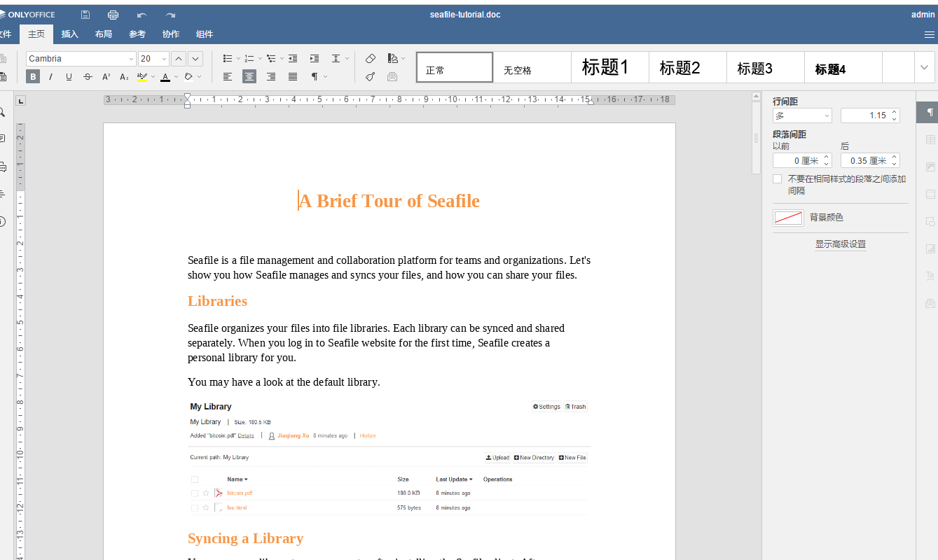This screenshot has width=938, height=560.
Task: Justify the paragraph text
Action: [293, 77]
